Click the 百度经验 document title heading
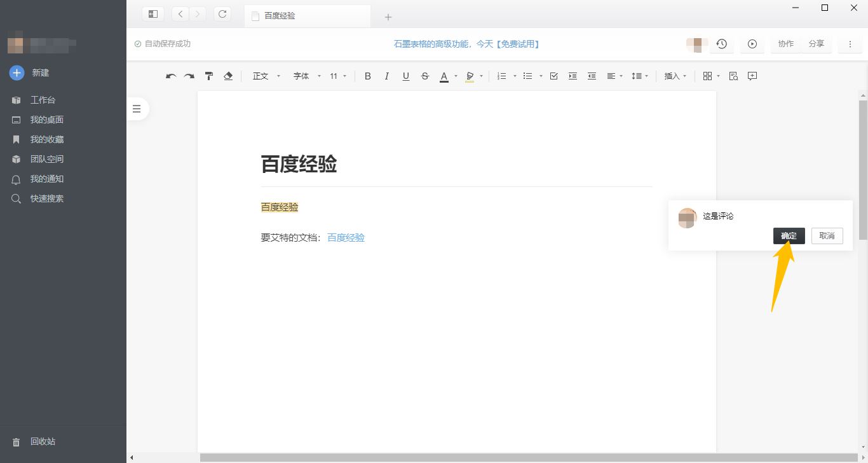This screenshot has height=463, width=868. (299, 164)
